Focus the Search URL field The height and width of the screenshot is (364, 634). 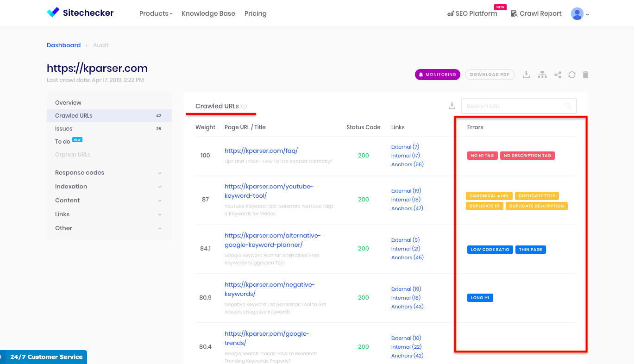point(519,106)
